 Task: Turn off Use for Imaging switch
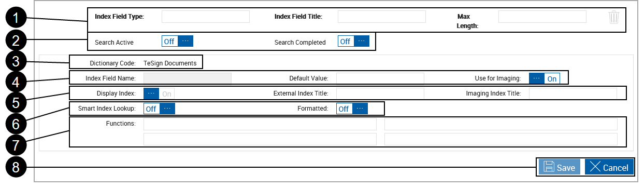point(544,78)
